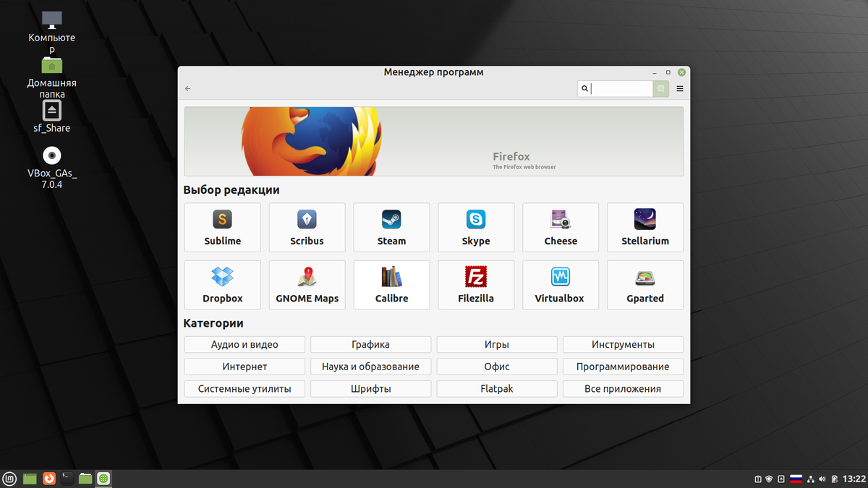The image size is (868, 488).
Task: Launch Firefox from the taskbar
Action: (x=48, y=478)
